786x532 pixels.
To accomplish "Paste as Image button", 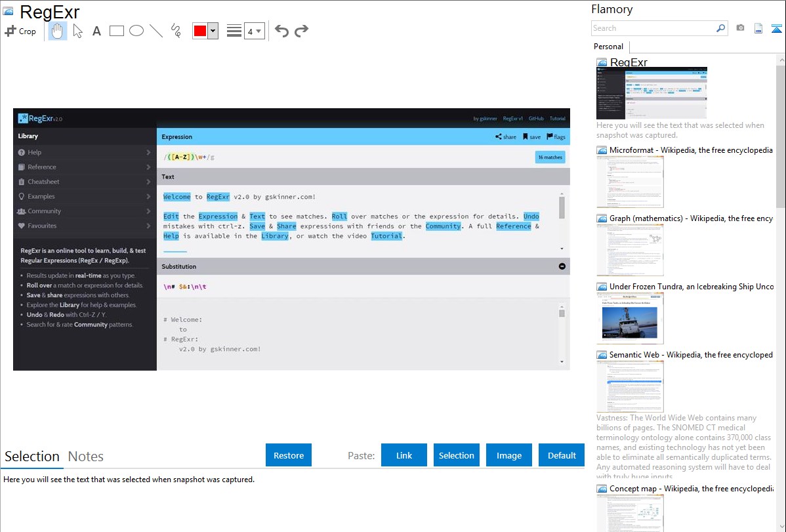I will click(x=508, y=455).
